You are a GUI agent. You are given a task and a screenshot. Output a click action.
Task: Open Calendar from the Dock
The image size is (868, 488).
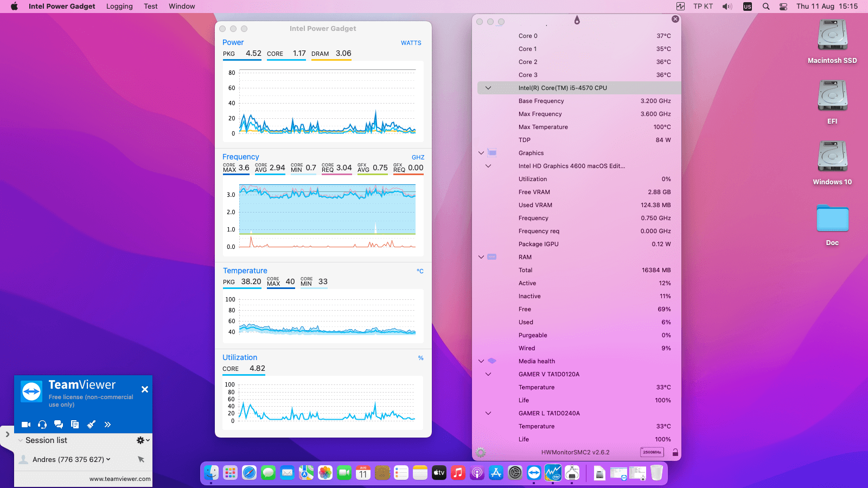click(363, 473)
